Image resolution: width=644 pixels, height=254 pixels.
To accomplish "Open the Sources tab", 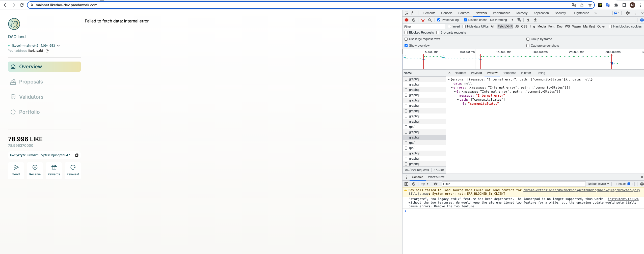I will (x=464, y=13).
